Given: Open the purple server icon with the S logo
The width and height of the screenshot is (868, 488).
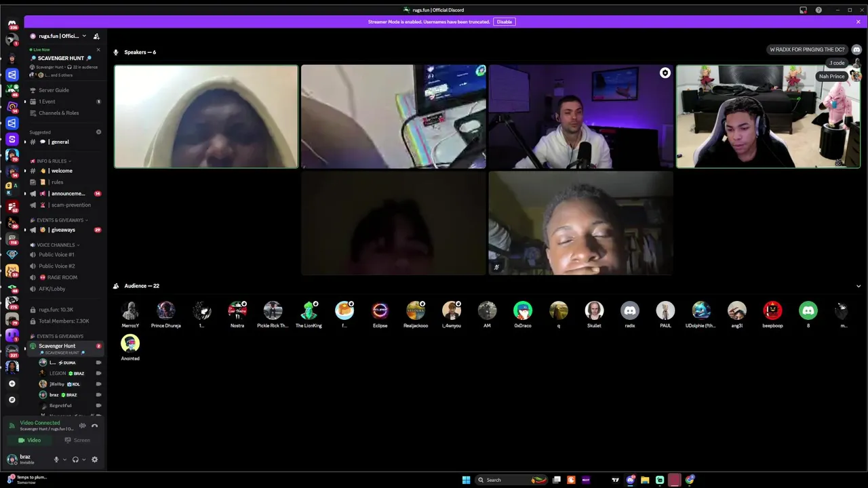Looking at the screenshot, I should click(12, 139).
